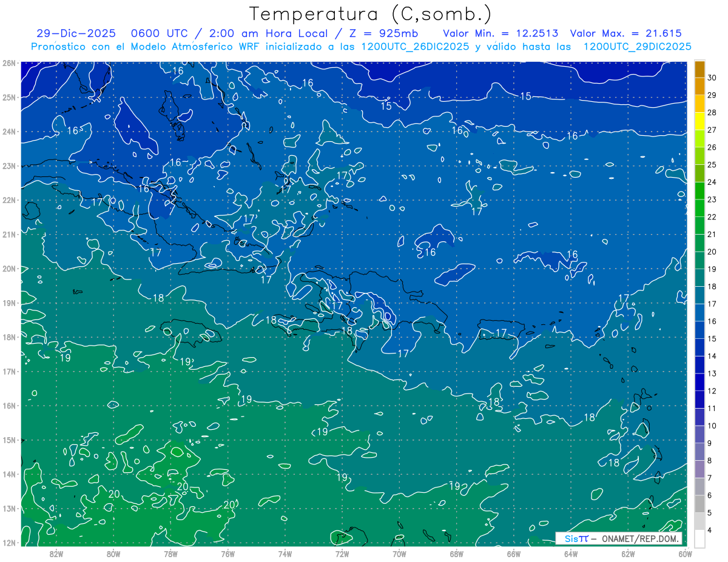
Task: Click the '82W' longitude axis label
Action: coord(56,553)
